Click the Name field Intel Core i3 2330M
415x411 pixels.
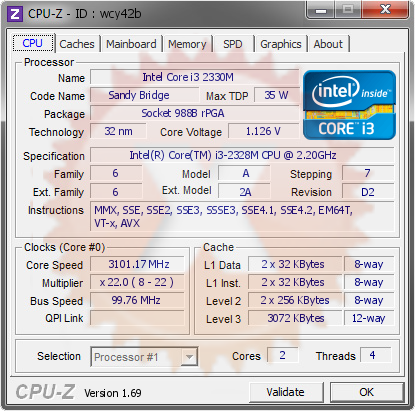click(x=195, y=77)
